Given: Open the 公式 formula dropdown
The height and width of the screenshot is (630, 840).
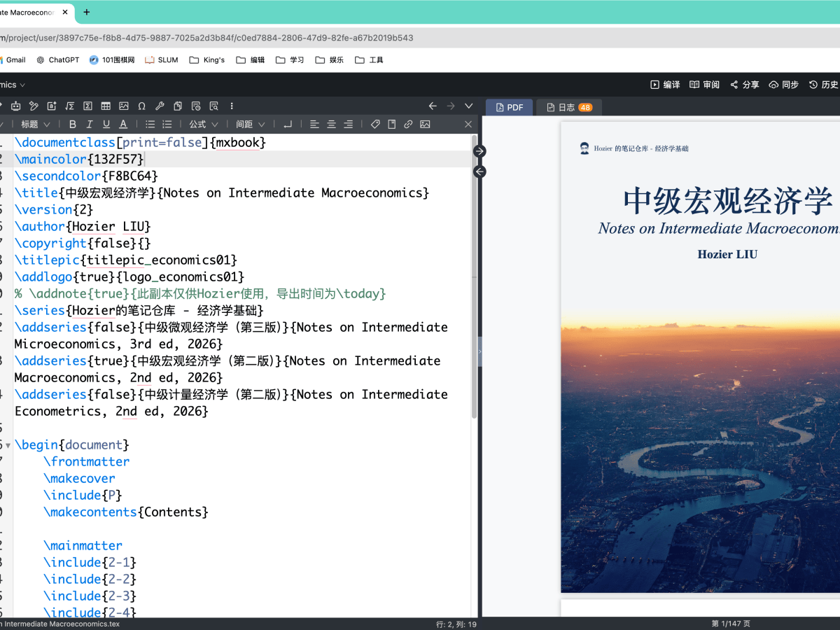Looking at the screenshot, I should [x=204, y=125].
